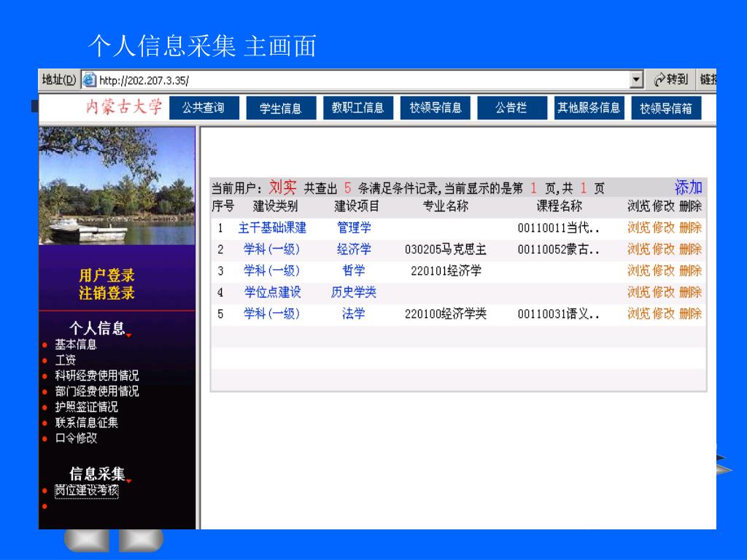Click 法学 project link

354,314
